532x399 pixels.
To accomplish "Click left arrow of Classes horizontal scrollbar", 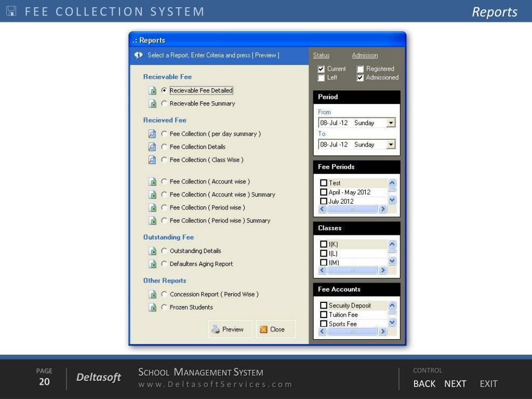I will [x=322, y=270].
